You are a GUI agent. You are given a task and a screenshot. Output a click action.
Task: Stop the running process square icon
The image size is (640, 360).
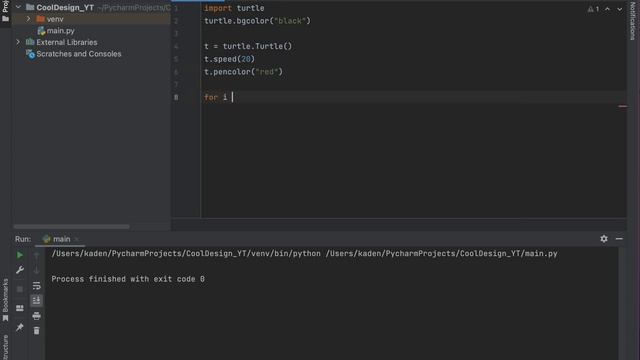click(x=20, y=289)
